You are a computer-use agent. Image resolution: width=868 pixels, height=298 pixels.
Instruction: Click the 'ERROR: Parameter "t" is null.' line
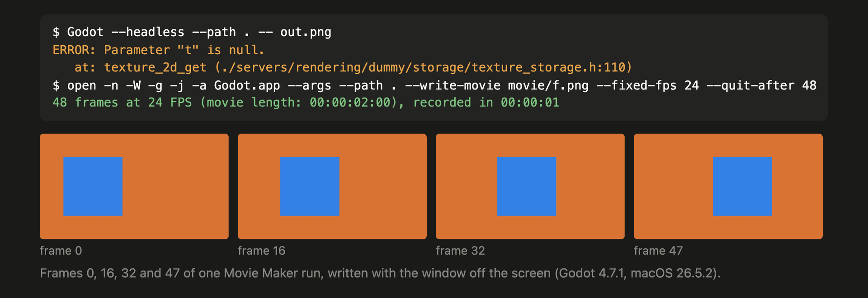click(159, 50)
